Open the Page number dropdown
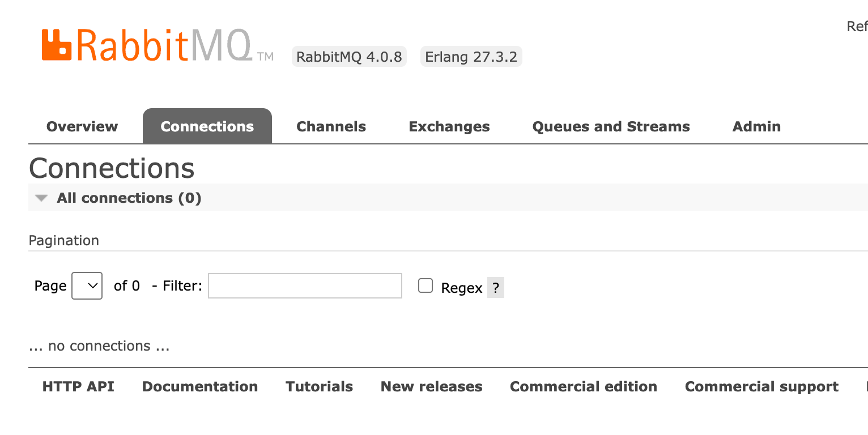868x435 pixels. click(87, 285)
